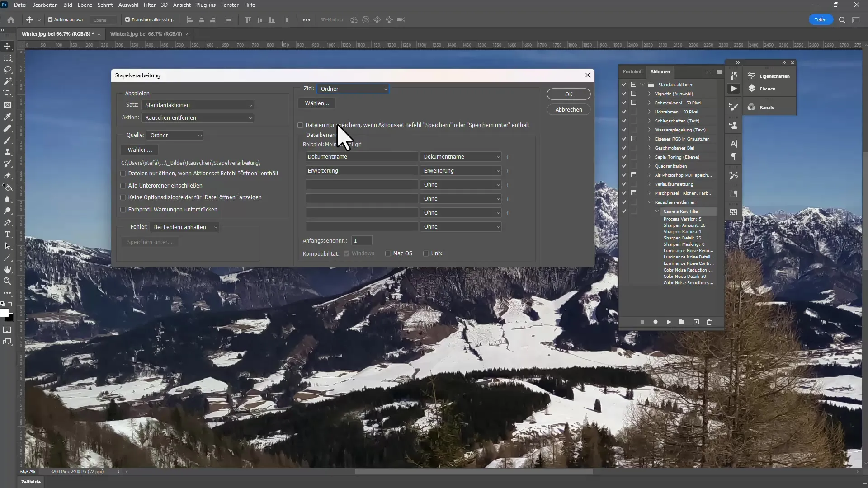The image size is (868, 488).
Task: Click Actions panel collapse arrow
Action: click(708, 71)
